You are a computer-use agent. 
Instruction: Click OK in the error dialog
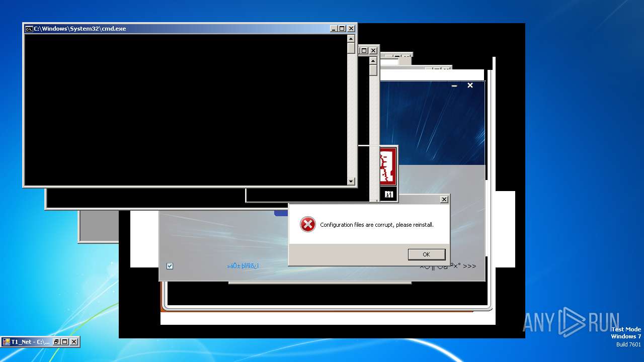coord(427,254)
